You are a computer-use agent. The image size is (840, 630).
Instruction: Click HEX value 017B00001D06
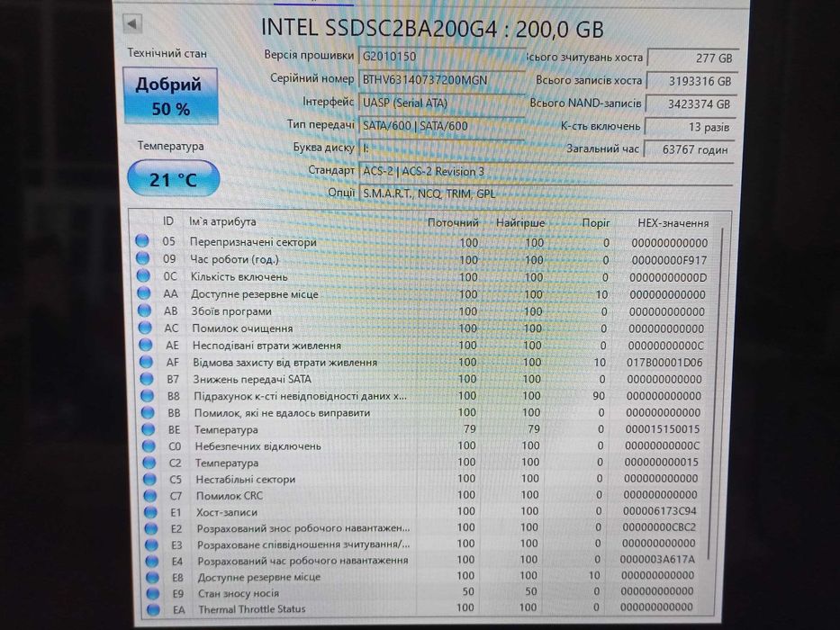click(x=664, y=363)
